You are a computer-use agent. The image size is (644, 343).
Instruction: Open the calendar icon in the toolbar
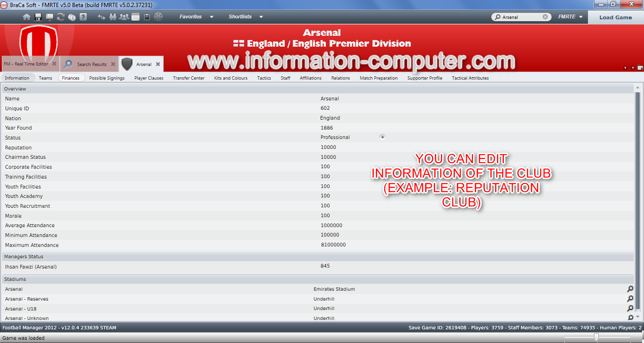point(136,17)
